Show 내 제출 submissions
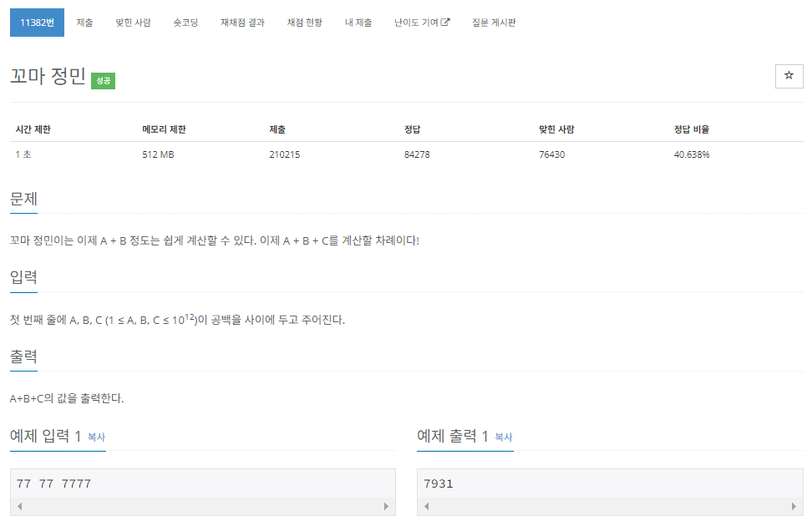812x526 pixels. point(358,23)
